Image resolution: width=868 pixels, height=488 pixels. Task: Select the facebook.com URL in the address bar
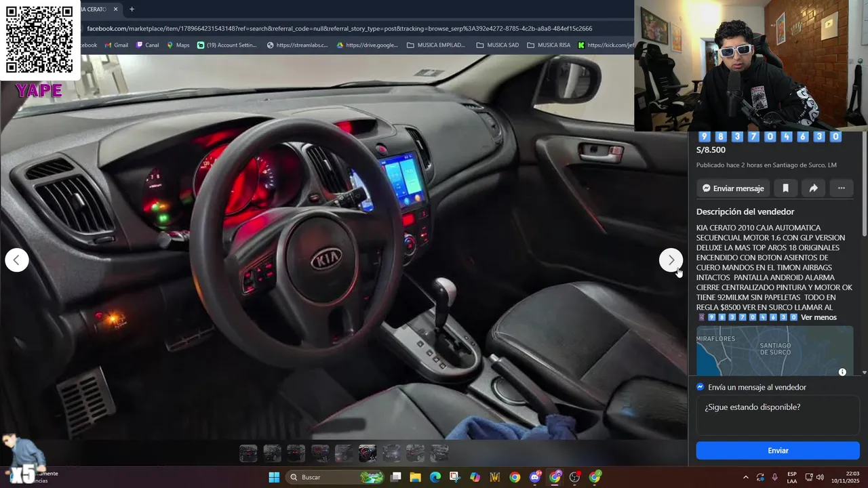click(339, 28)
